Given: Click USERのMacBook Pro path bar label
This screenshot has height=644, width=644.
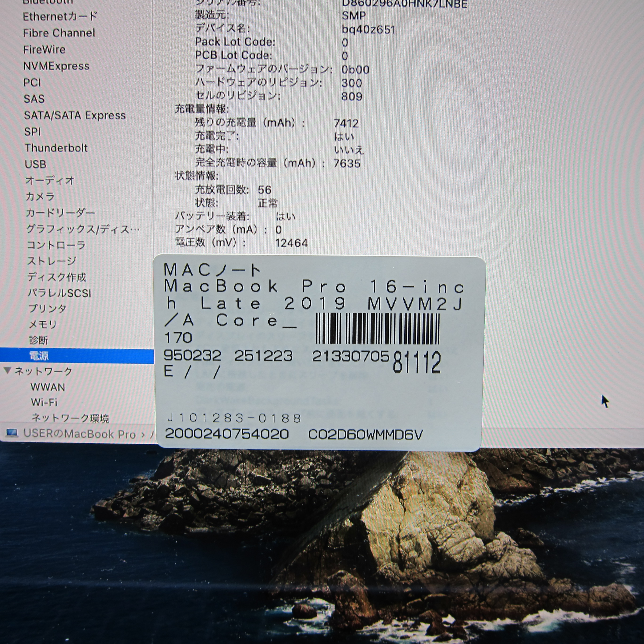Looking at the screenshot, I should 79,434.
